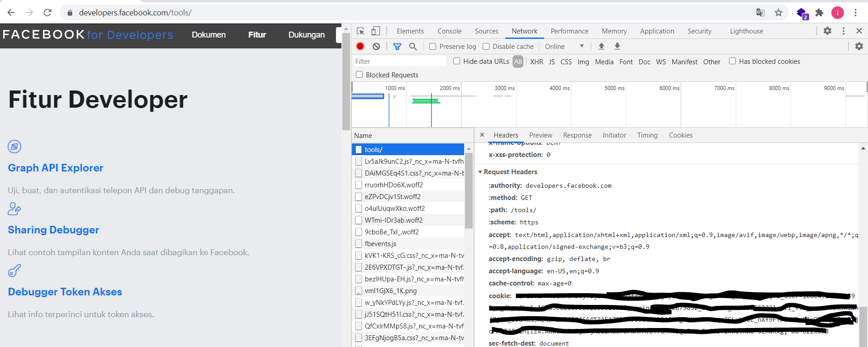Image resolution: width=868 pixels, height=347 pixels.
Task: Open the Chrome profile avatar
Action: click(837, 13)
